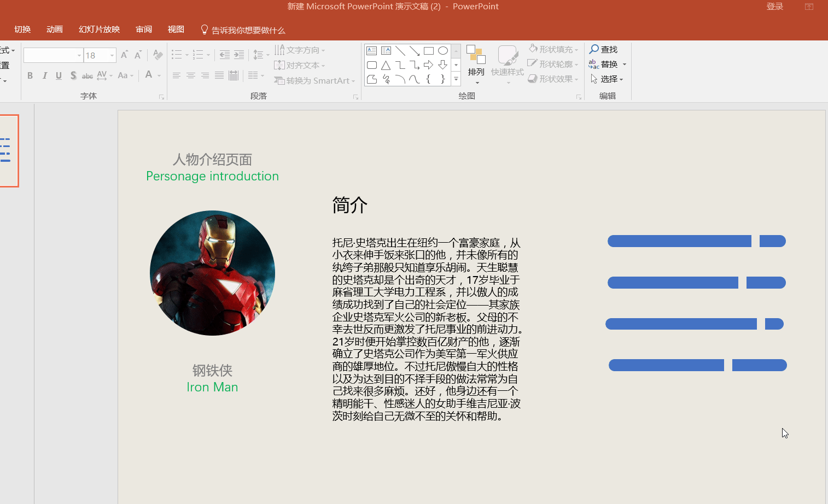828x504 pixels.
Task: Open the columns dropdown
Action: click(256, 75)
